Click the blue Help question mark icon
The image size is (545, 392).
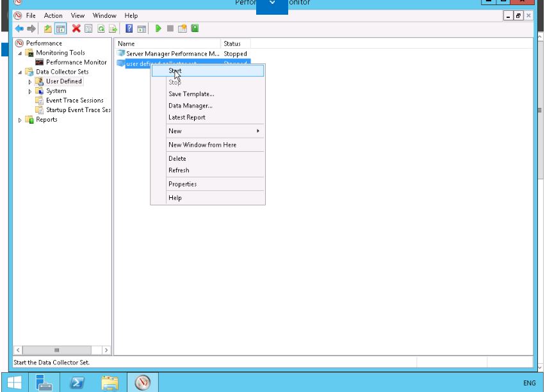coord(129,28)
